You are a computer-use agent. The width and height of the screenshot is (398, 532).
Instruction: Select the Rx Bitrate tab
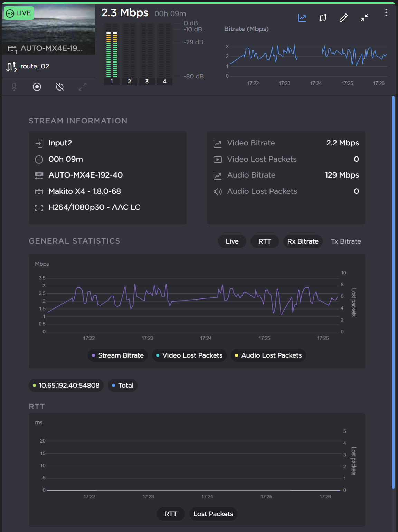coord(303,241)
